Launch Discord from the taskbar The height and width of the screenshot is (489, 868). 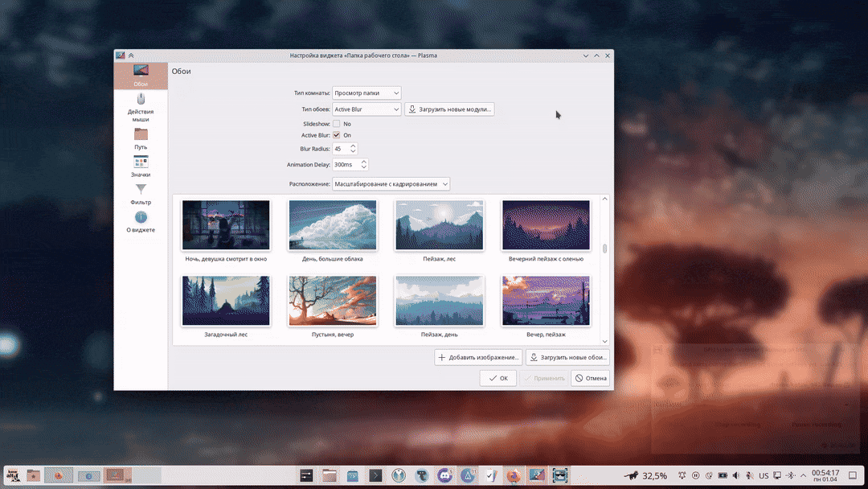444,475
